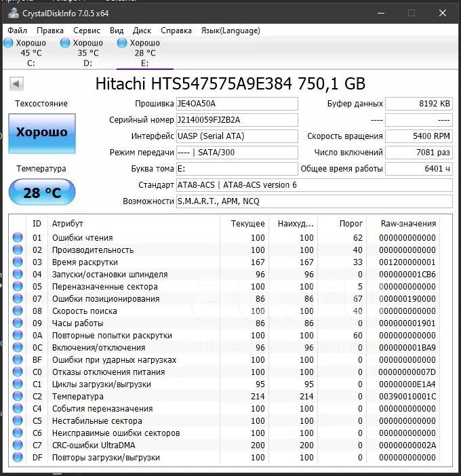Click the Буфер данных value 8192 KB
The image size is (461, 476).
pyautogui.click(x=419, y=104)
